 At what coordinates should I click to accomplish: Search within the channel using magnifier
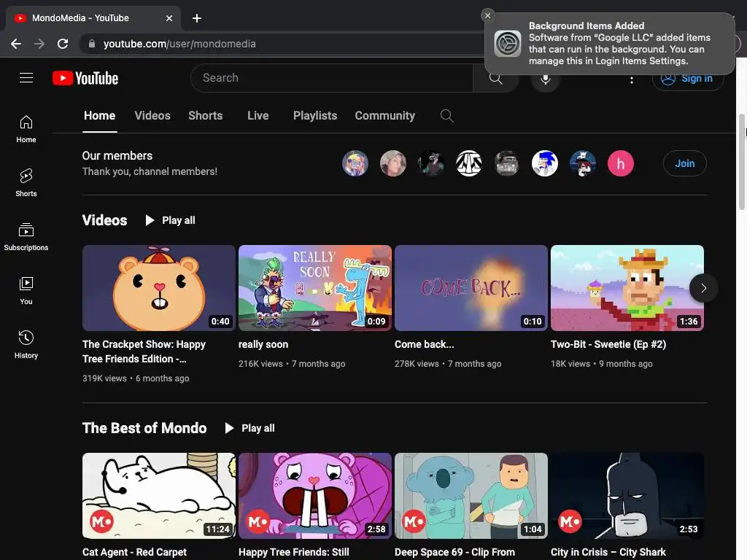click(446, 116)
